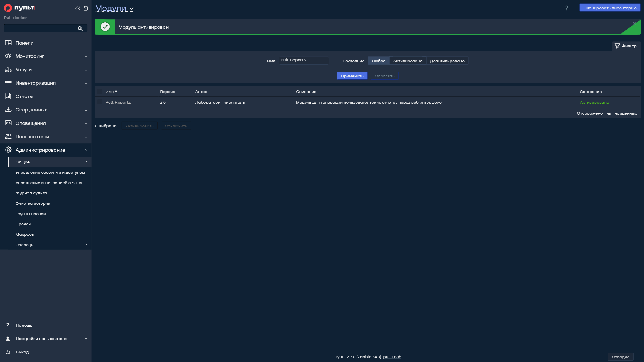Click the Панели dashboard icon
This screenshot has height=362, width=644.
8,43
